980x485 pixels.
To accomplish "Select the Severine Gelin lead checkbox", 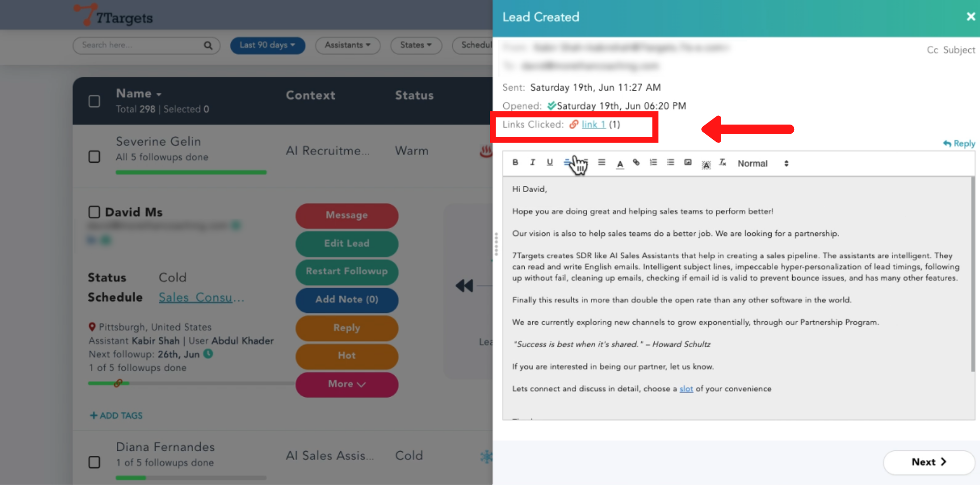I will [x=94, y=156].
